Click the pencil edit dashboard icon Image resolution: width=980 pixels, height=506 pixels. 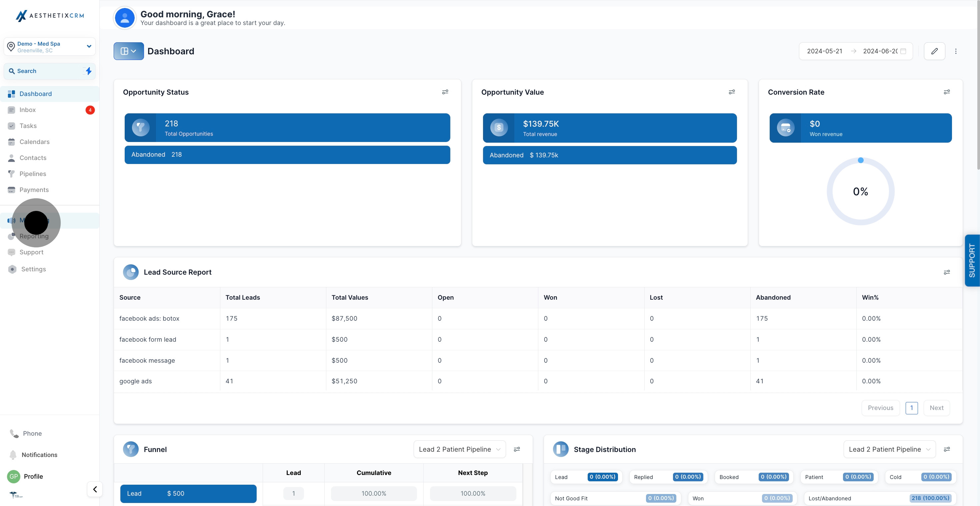click(x=934, y=51)
